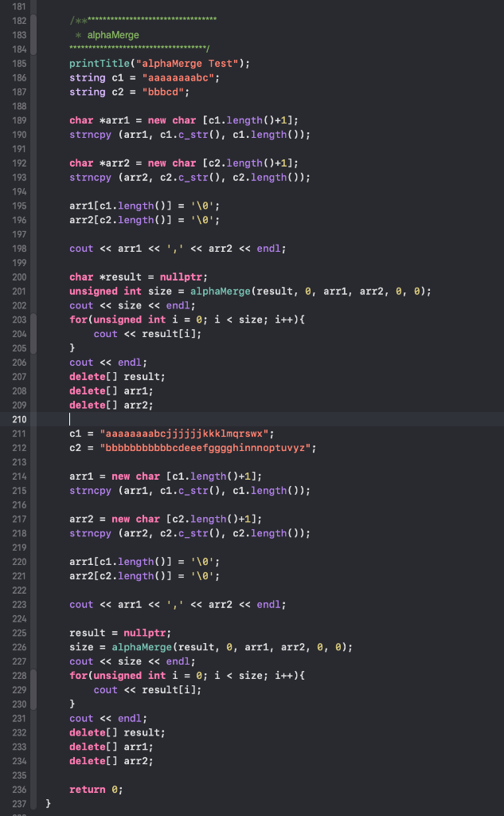Click strncpy call on line 193
Viewport: 504px width, 816px height.
(189, 178)
